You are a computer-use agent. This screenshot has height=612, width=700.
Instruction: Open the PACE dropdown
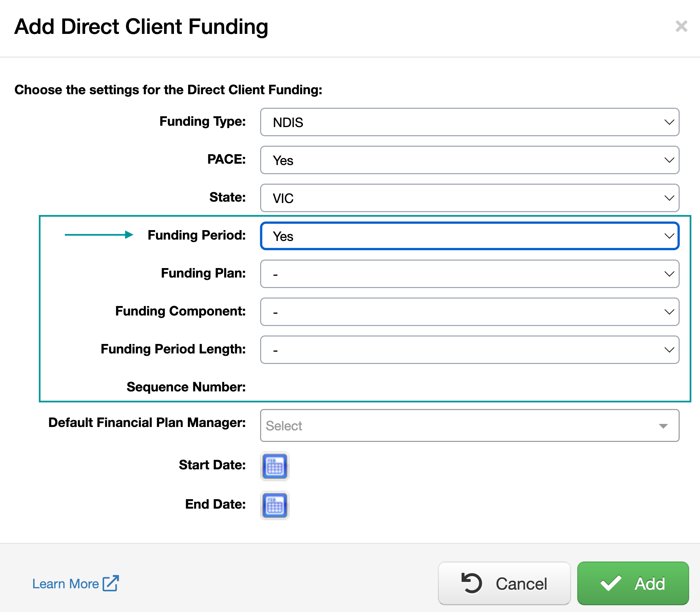click(x=469, y=160)
